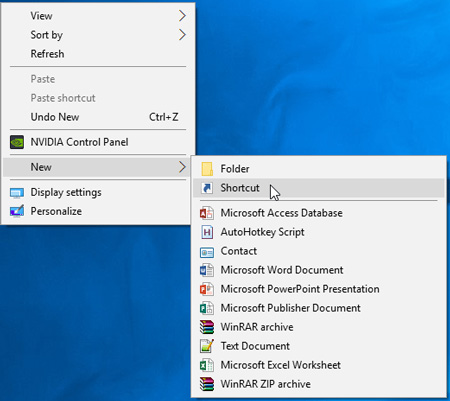Expand the New submenu arrow
Viewport: 450px width, 401px height.
(182, 167)
